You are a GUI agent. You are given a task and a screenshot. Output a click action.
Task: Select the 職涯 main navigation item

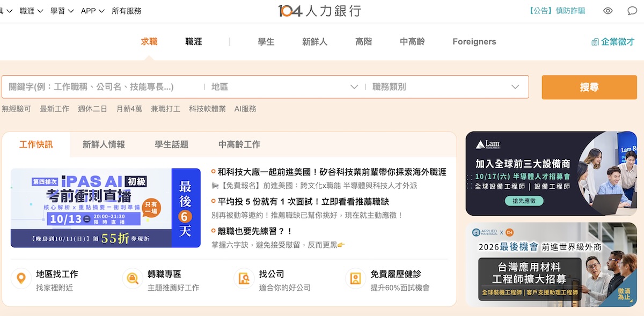tap(194, 41)
